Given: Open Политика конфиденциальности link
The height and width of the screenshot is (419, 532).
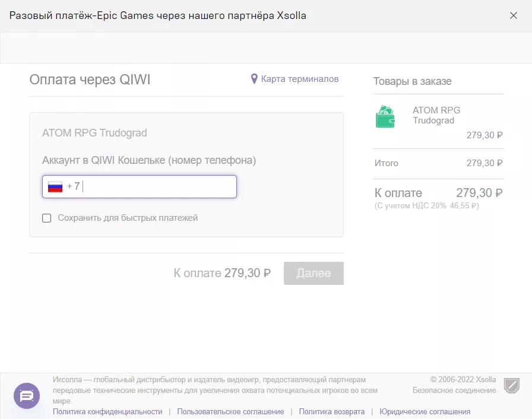Looking at the screenshot, I should (x=107, y=411).
